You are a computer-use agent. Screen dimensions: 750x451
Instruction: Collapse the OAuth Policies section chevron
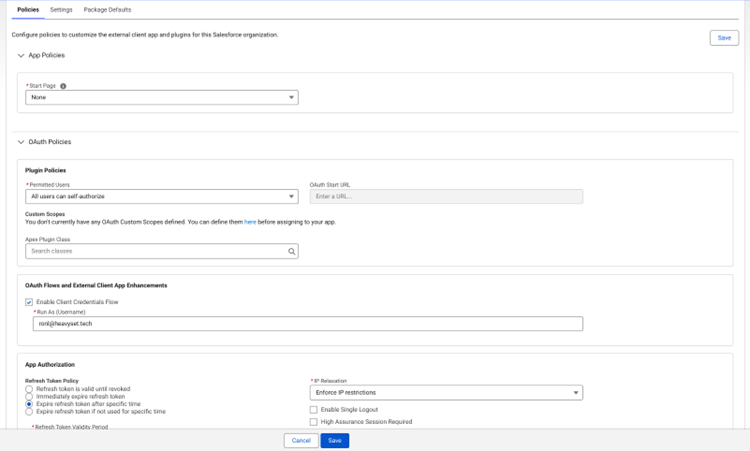21,142
